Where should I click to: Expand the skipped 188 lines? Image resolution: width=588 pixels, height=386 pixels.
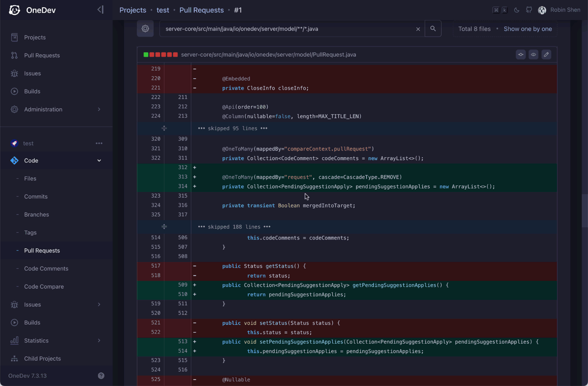point(164,227)
